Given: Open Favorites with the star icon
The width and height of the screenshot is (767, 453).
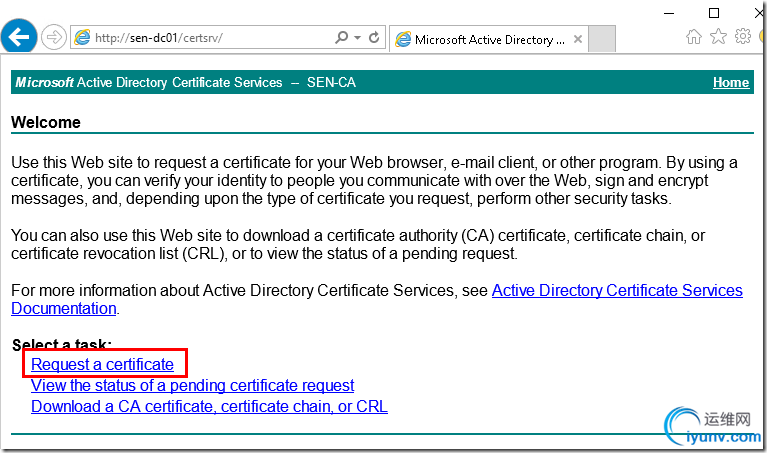Looking at the screenshot, I should tap(718, 36).
